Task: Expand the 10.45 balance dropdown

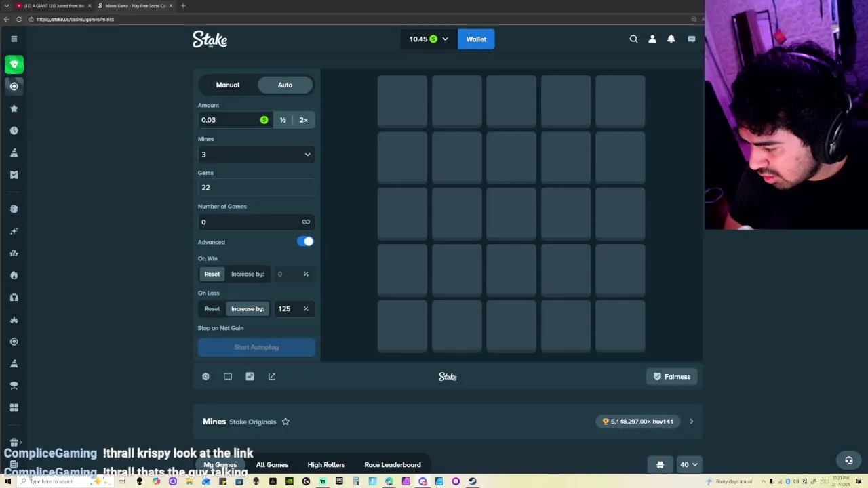Action: pos(428,39)
